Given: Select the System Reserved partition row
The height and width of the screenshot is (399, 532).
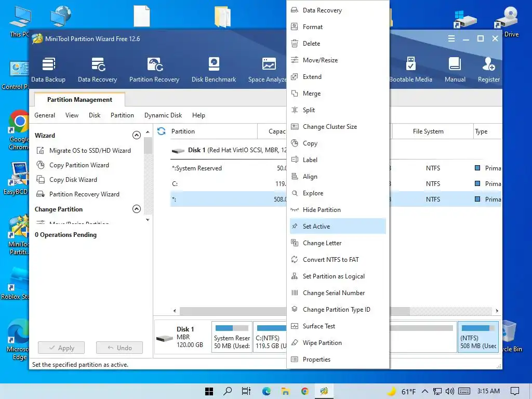Looking at the screenshot, I should coord(229,168).
